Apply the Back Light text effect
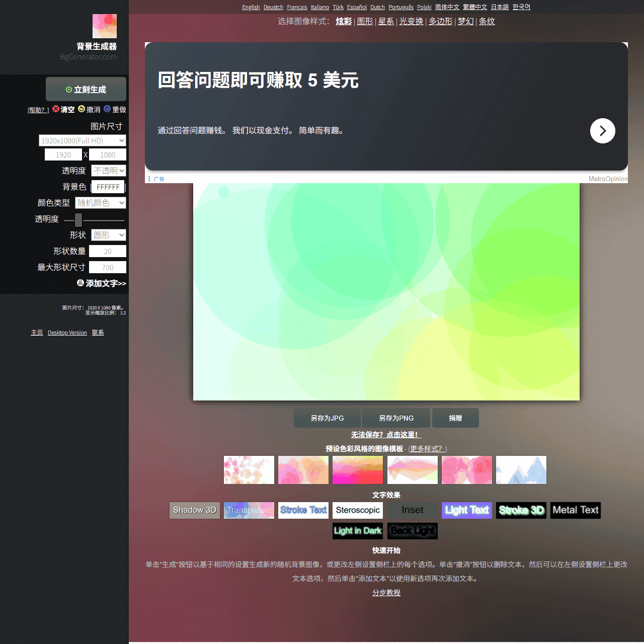This screenshot has height=644, width=644. (x=412, y=531)
